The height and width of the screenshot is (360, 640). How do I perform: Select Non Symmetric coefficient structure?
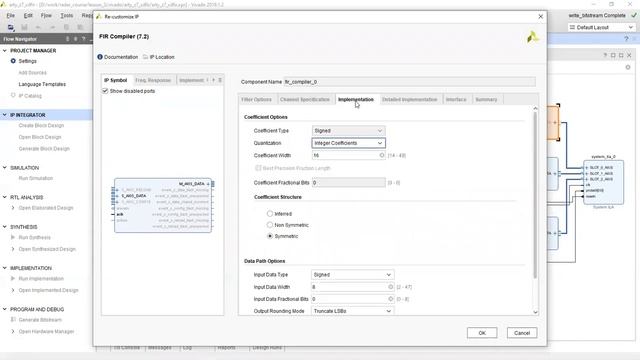click(270, 224)
